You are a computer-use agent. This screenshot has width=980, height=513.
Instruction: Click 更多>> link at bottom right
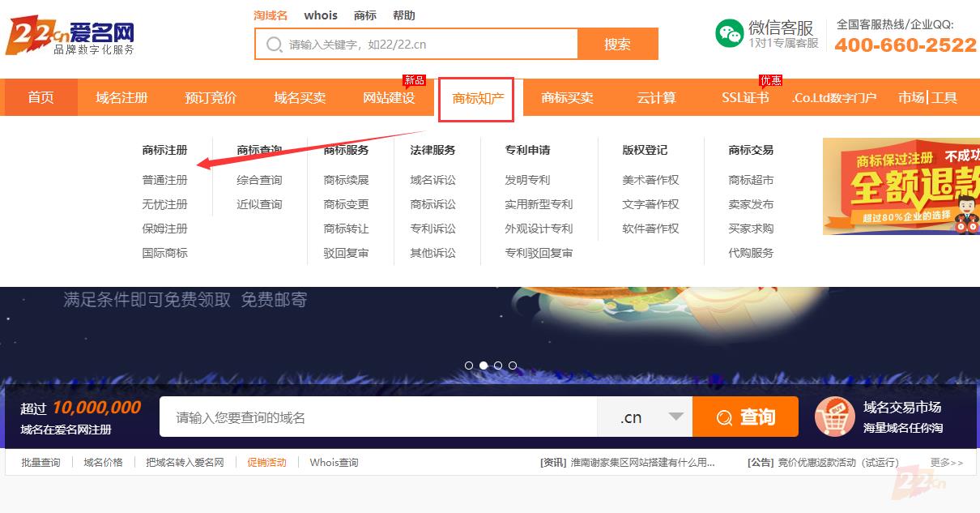(x=947, y=463)
